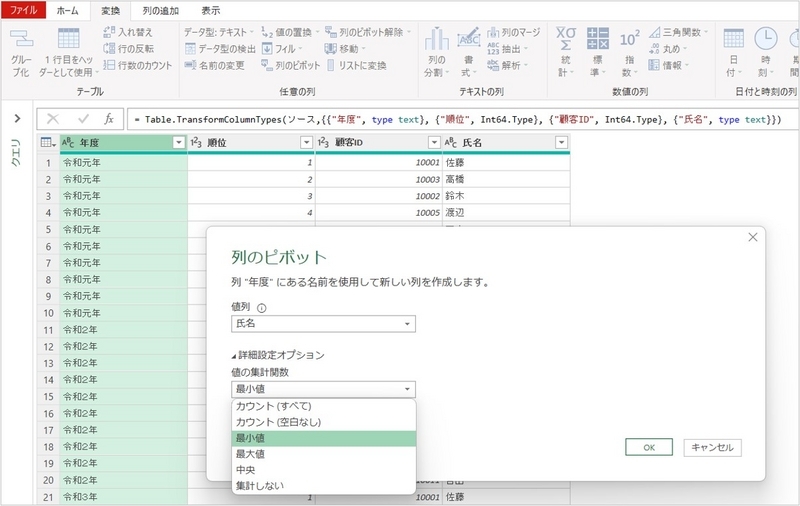Viewport: 800px width, 506px height.
Task: Click 列のピボット button in ribbon
Action: coord(290,65)
